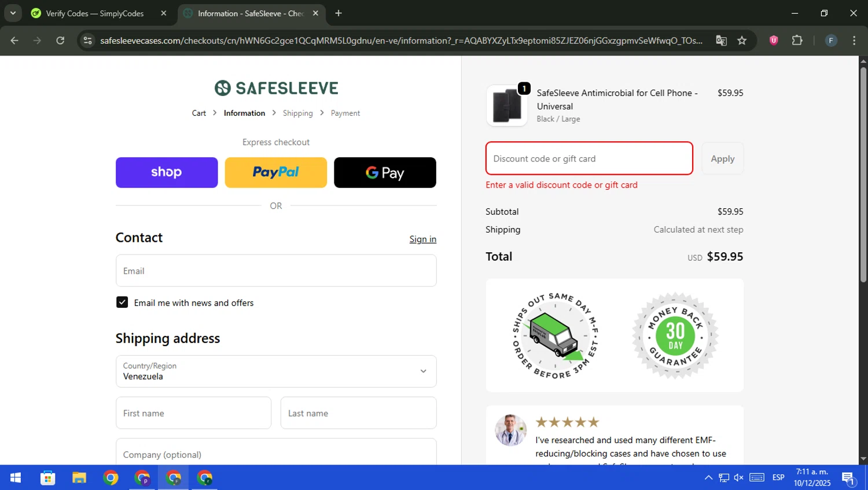Image resolution: width=868 pixels, height=490 pixels.
Task: Click the Subtotal $59.95 amount
Action: [730, 212]
